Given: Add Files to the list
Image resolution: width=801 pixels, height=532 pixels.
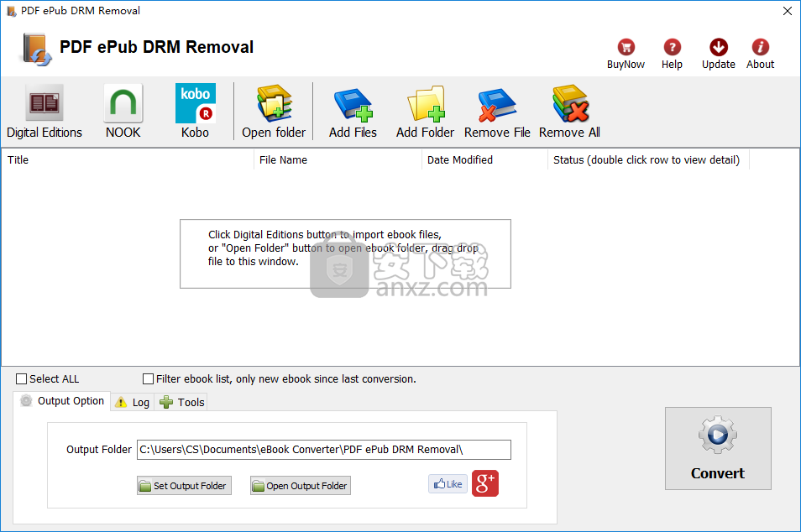Looking at the screenshot, I should 353,112.
